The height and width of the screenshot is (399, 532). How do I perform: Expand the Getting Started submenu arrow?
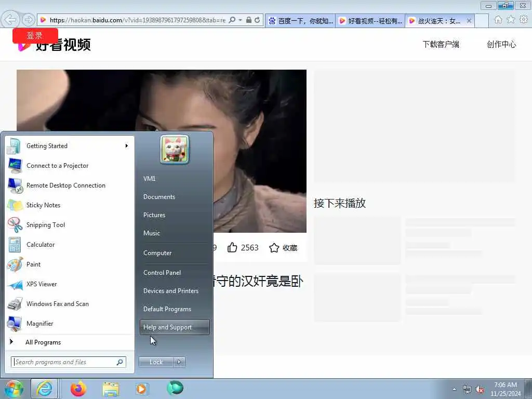127,146
